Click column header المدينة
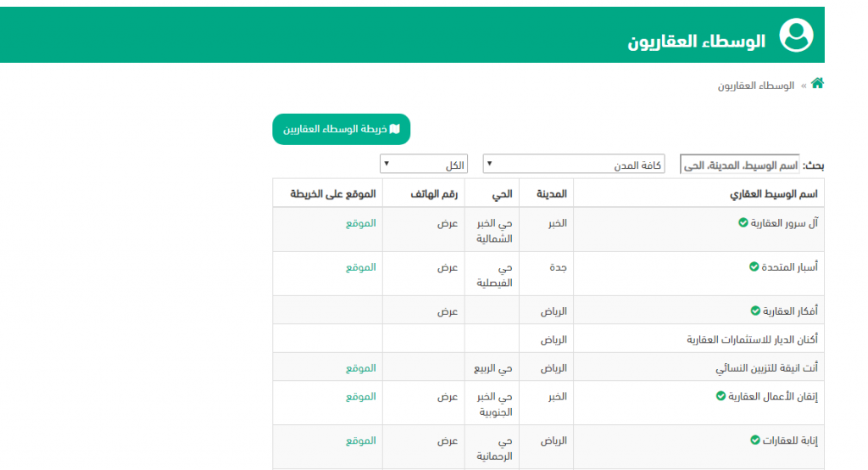Image resolution: width=868 pixels, height=470 pixels. pos(552,194)
